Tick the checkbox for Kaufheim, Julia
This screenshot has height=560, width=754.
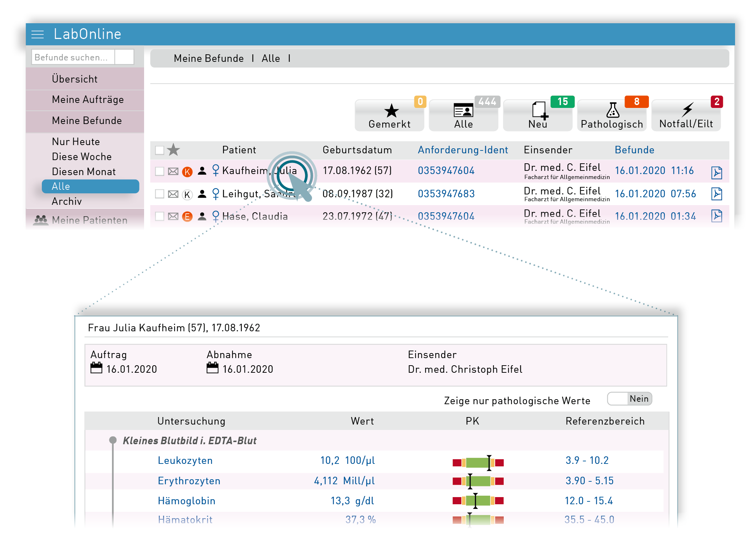tap(159, 171)
